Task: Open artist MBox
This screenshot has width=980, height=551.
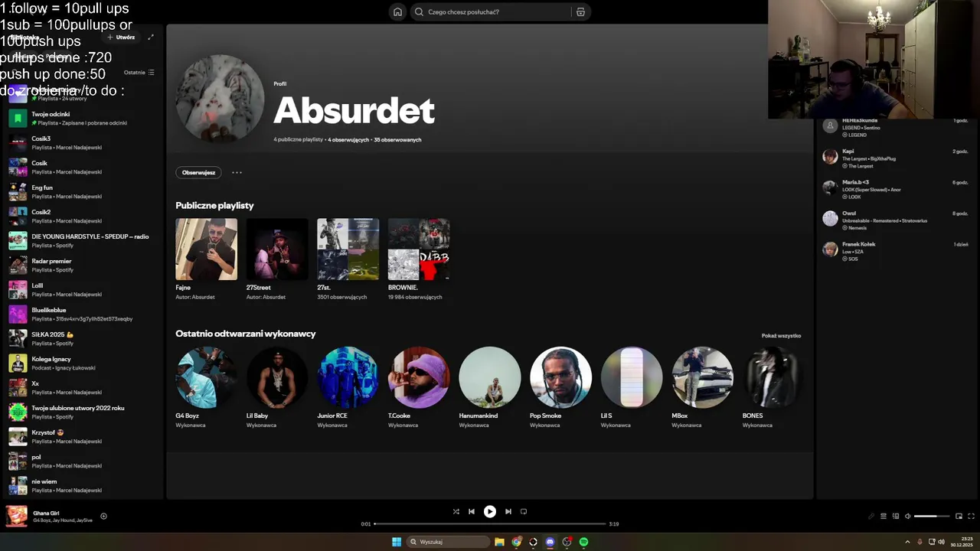Action: click(702, 387)
